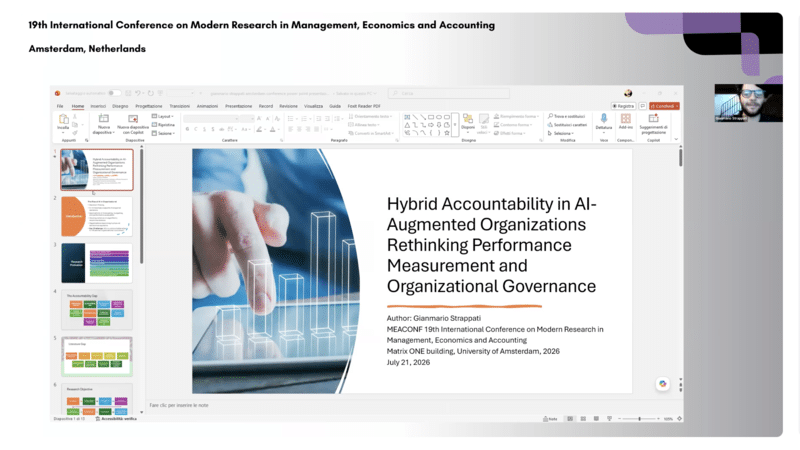Switch to Animazioni tab
This screenshot has height=450, width=800.
click(x=207, y=106)
